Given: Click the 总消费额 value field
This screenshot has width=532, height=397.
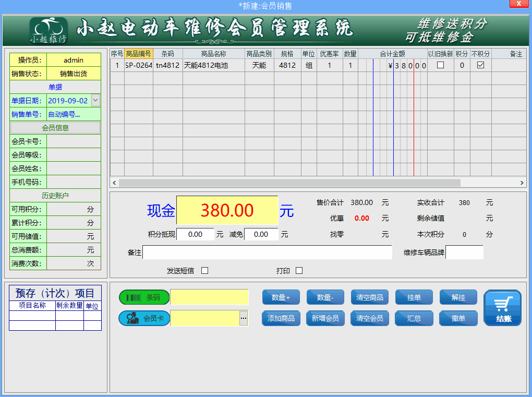Looking at the screenshot, I should tap(74, 250).
